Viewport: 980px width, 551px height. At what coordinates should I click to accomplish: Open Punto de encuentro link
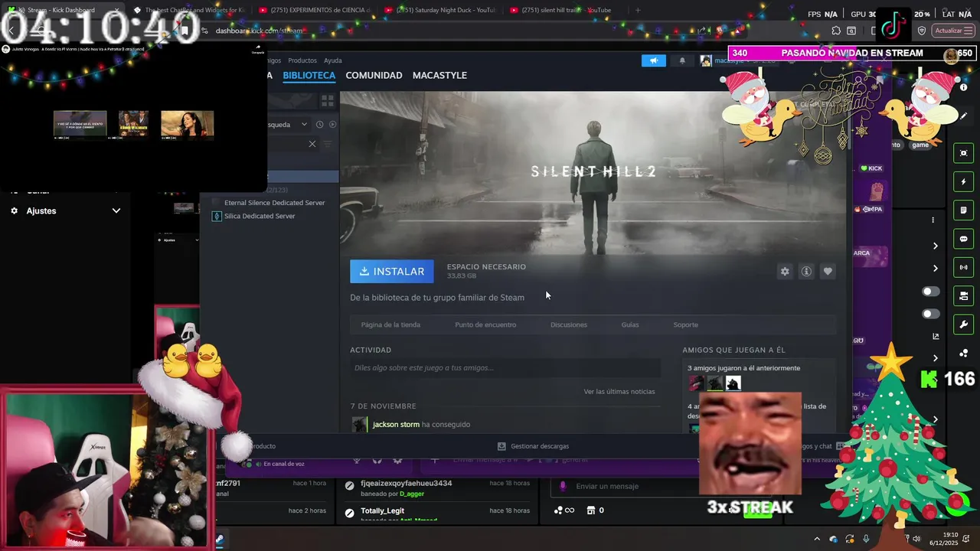tap(485, 324)
